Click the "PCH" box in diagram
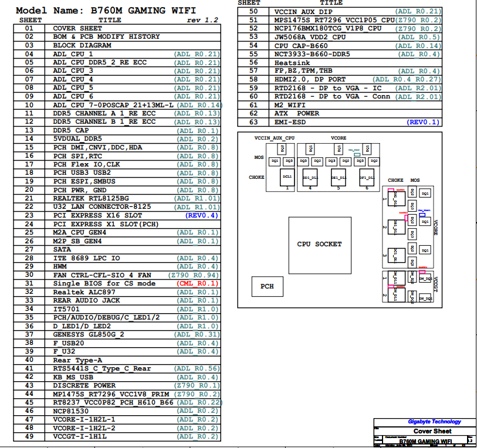This screenshot has width=477, height=448. (268, 287)
